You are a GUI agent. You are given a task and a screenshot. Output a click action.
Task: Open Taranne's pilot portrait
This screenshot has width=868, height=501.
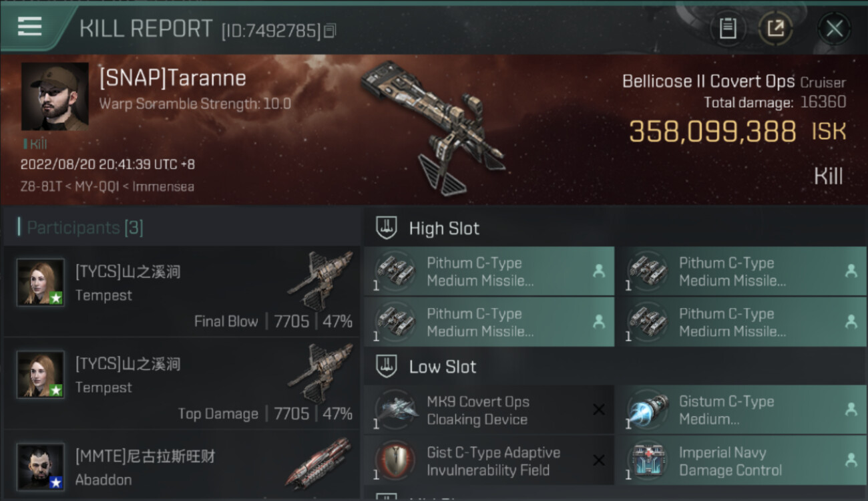55,97
